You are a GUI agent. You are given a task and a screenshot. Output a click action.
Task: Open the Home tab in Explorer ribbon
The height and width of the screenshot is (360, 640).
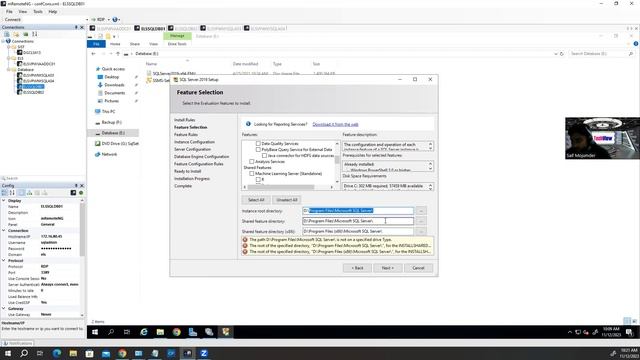click(x=115, y=44)
